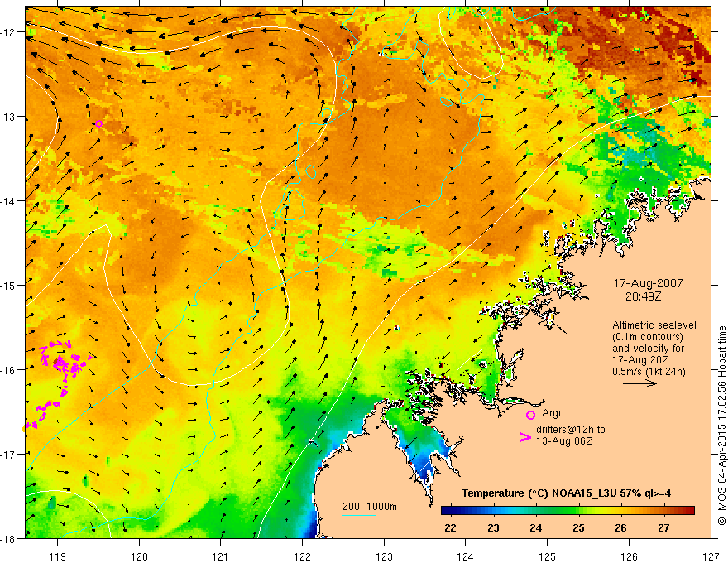Click the magenta drifters legend arrowhead
The image size is (728, 563).
(524, 437)
